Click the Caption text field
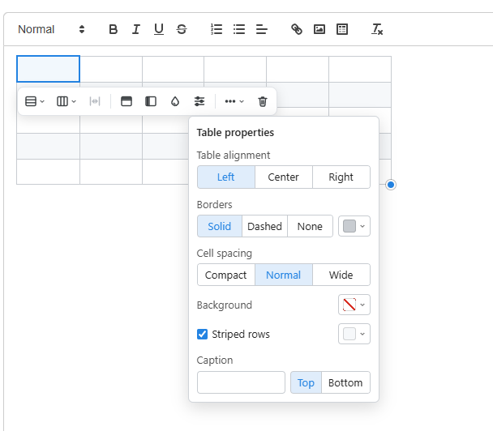 click(x=241, y=382)
